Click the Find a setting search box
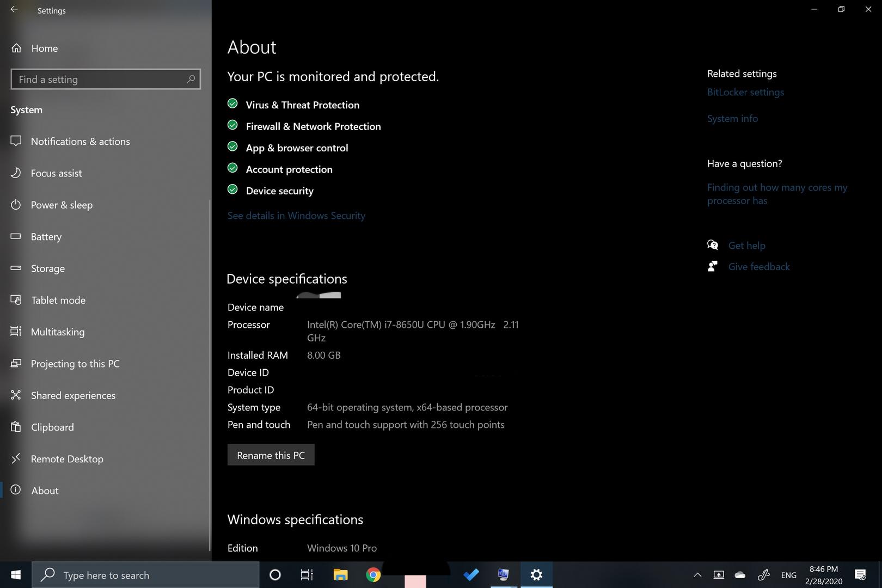882x588 pixels. pos(106,79)
